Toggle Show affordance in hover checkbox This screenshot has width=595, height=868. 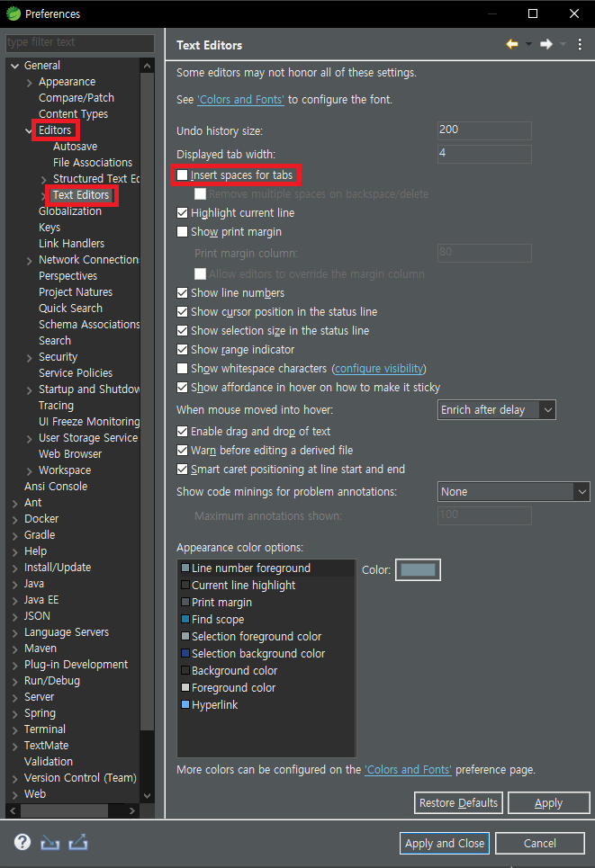(182, 387)
